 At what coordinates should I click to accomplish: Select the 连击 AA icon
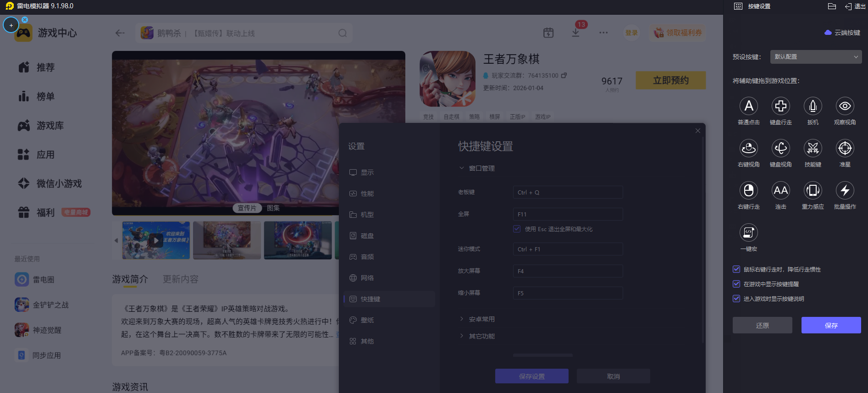(x=781, y=190)
